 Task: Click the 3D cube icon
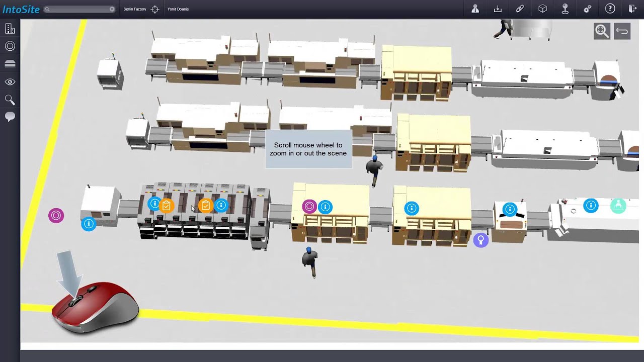click(x=542, y=9)
